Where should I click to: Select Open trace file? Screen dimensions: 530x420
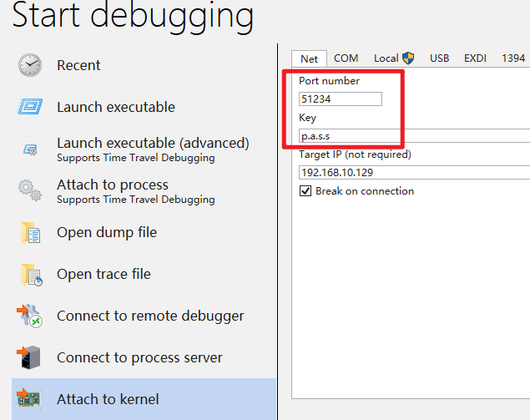pyautogui.click(x=144, y=274)
